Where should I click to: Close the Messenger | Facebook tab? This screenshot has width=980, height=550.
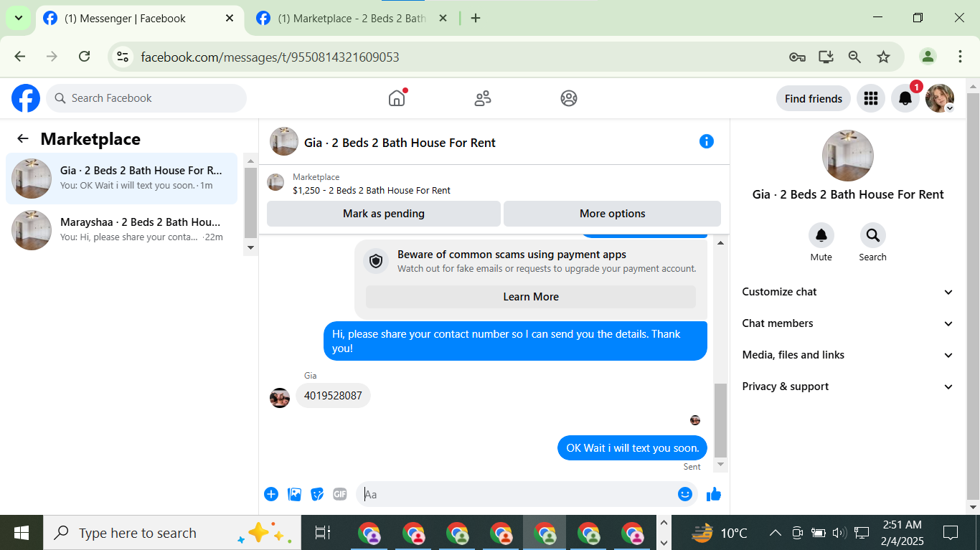click(x=230, y=19)
